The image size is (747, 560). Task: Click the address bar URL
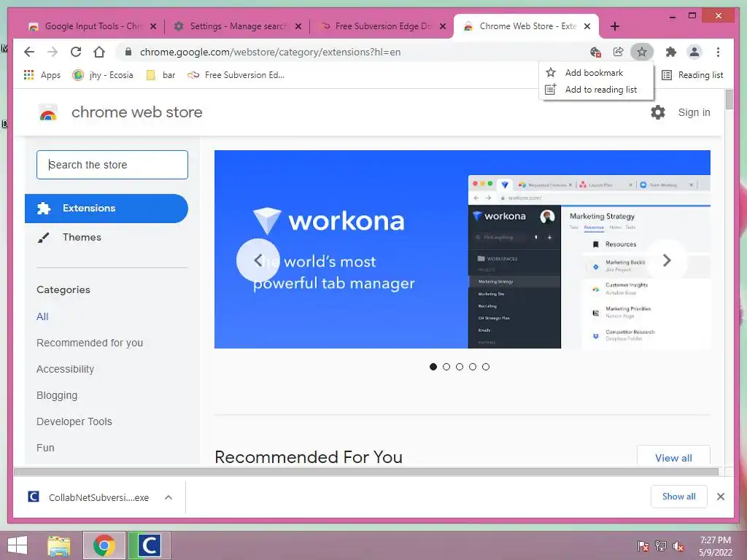(x=270, y=52)
